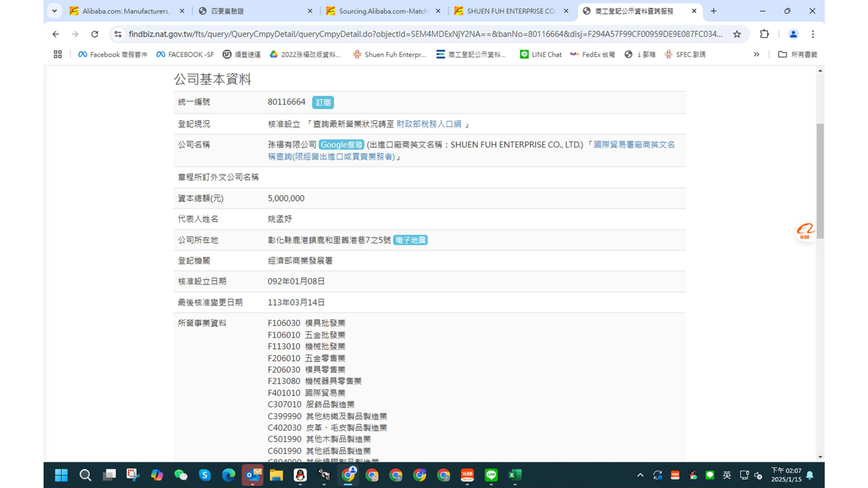Reload the page with refresh icon
Viewport: 868px width, 488px height.
(95, 34)
